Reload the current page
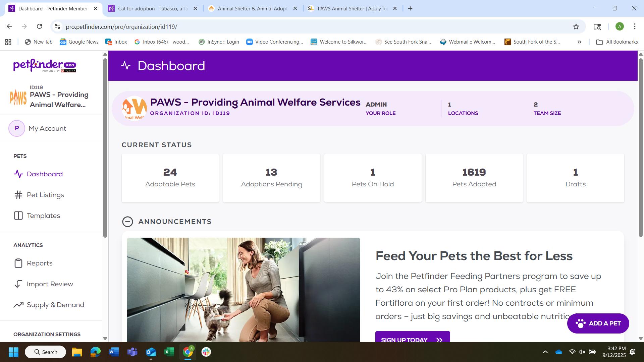 (39, 26)
